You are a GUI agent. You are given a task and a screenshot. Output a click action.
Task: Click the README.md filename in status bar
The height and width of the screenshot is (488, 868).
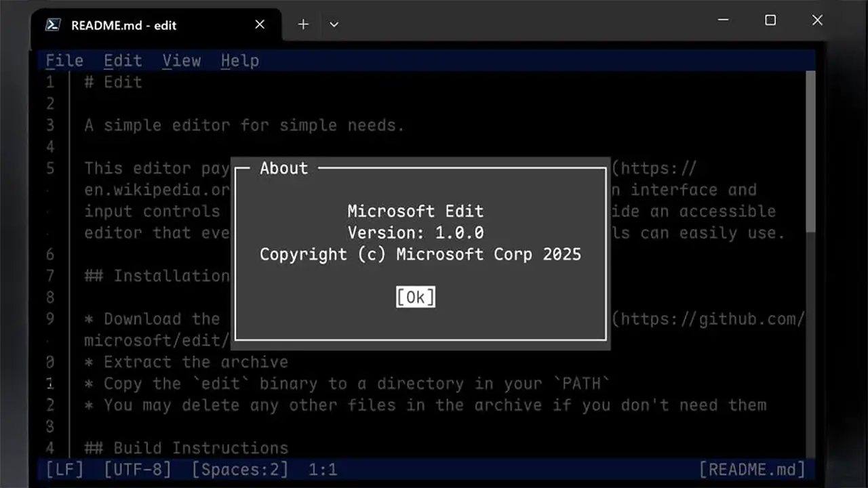[x=752, y=469]
